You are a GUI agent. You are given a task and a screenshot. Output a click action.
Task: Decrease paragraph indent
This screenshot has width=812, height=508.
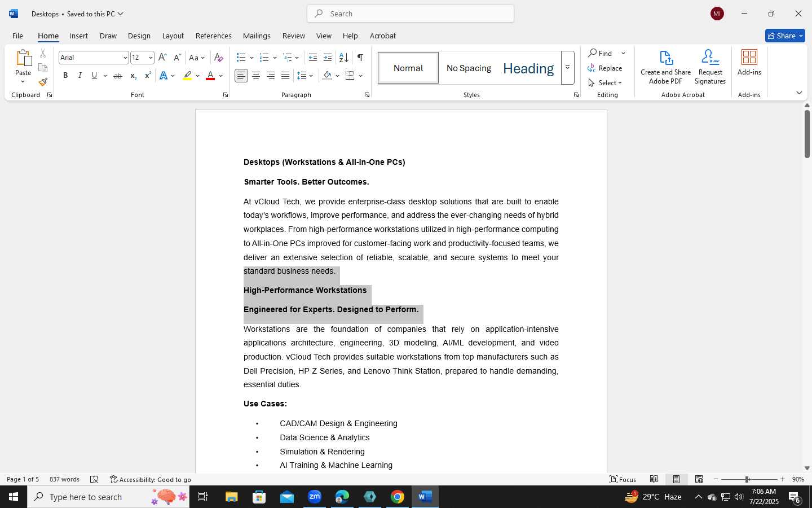point(313,58)
